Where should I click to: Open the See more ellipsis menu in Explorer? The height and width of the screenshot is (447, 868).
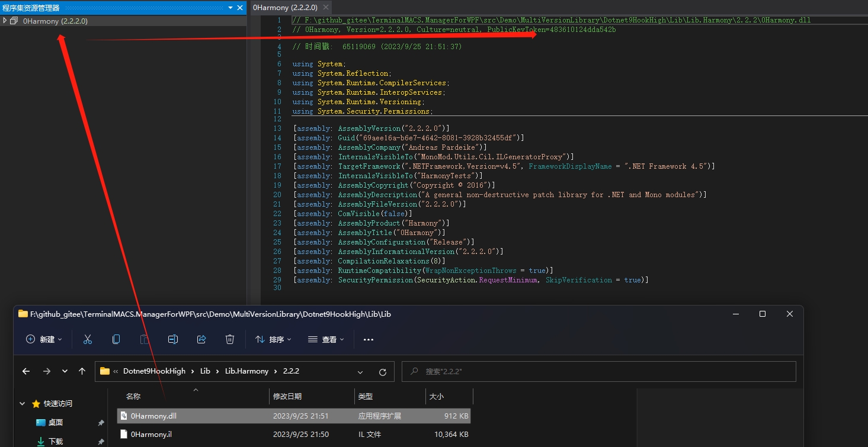(x=369, y=339)
